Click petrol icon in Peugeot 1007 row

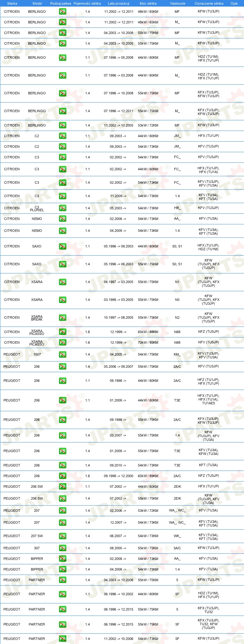[x=63, y=354]
